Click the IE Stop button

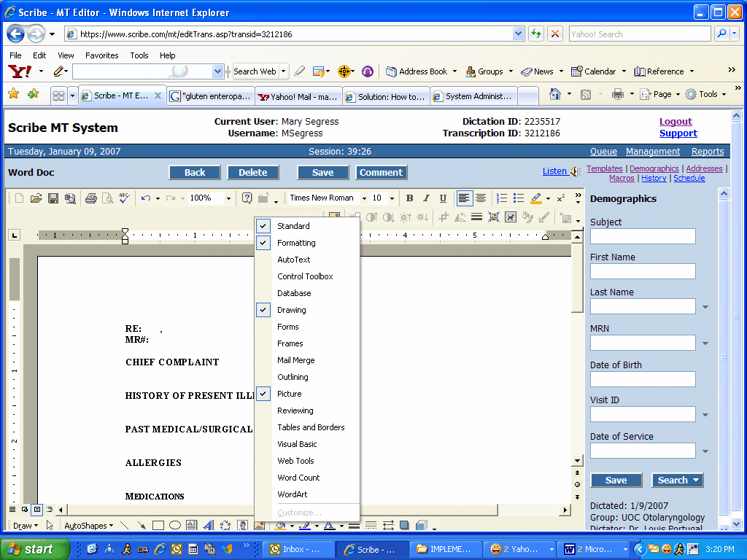click(x=555, y=34)
